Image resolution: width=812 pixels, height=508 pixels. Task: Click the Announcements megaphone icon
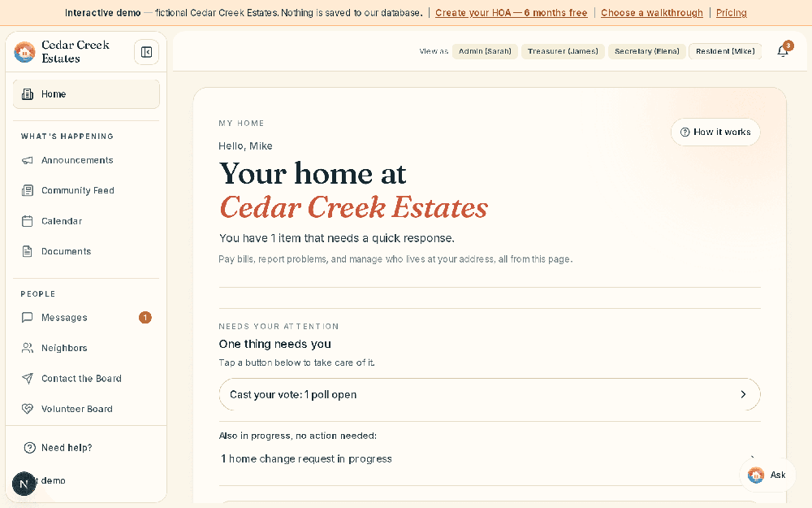(x=28, y=160)
